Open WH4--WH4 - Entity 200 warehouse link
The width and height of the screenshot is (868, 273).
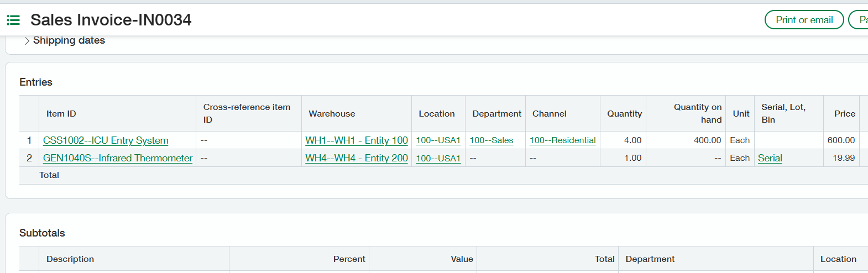[x=357, y=158]
